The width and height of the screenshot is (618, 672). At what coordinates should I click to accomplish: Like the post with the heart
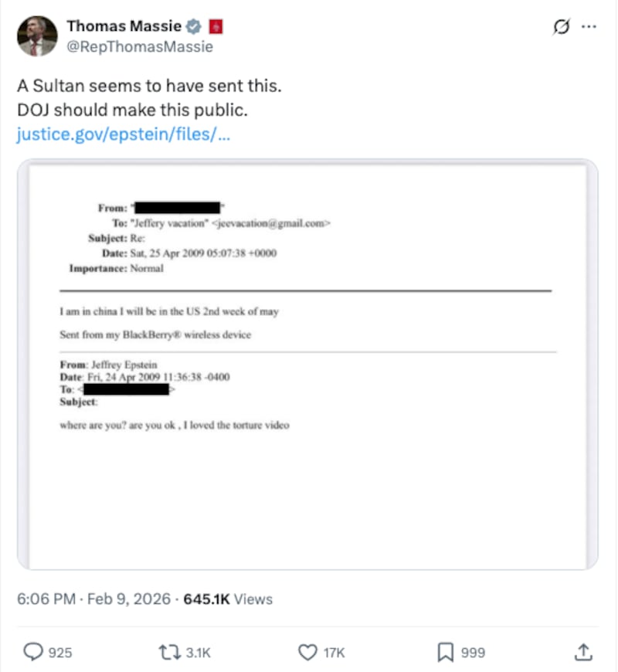(x=307, y=652)
